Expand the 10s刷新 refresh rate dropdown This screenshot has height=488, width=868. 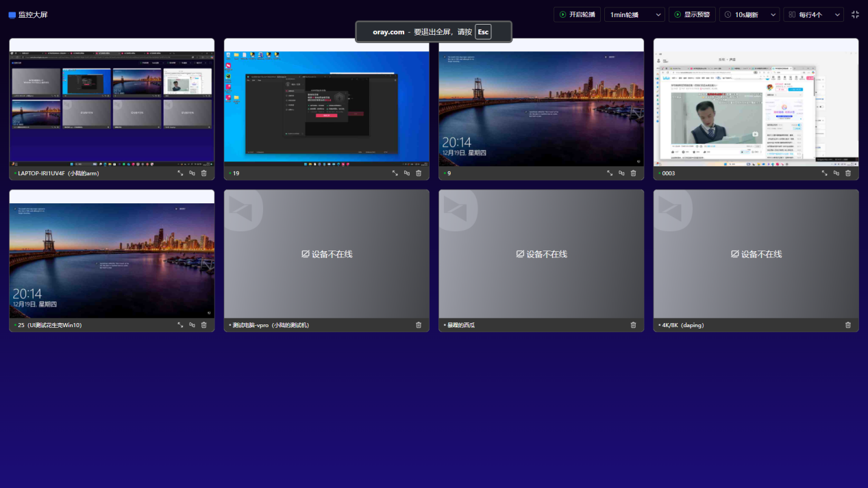pyautogui.click(x=749, y=14)
